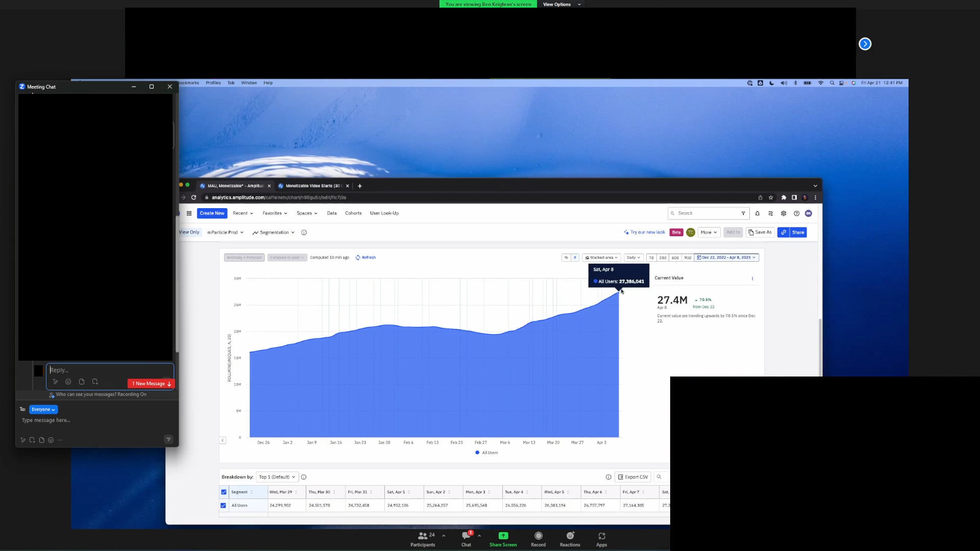Open the Cohorts menu item
980x551 pixels.
[353, 213]
